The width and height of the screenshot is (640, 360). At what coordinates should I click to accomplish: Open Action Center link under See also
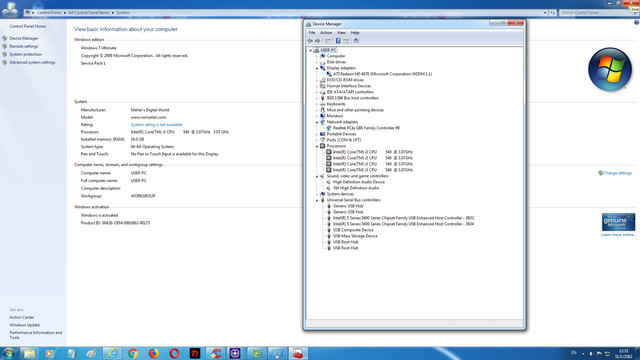[22, 317]
